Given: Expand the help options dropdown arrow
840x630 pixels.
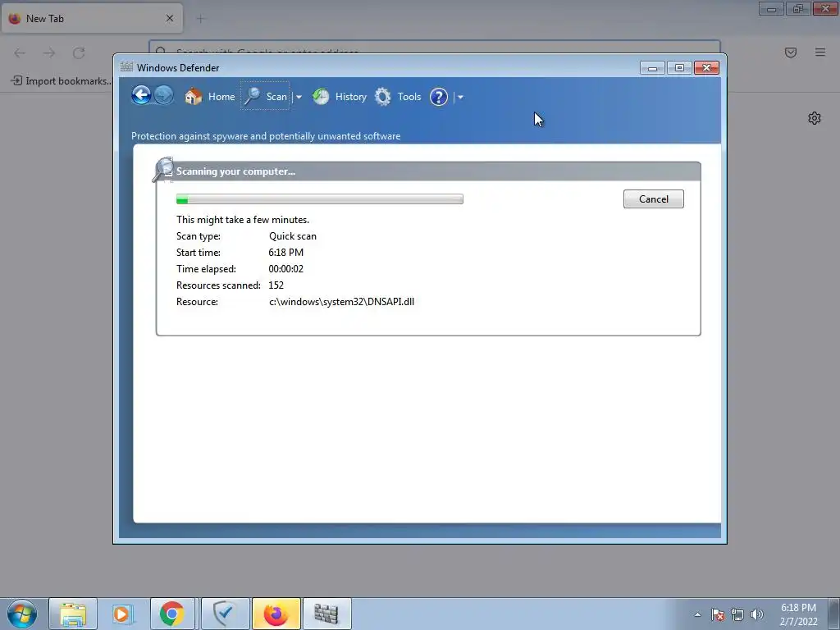Looking at the screenshot, I should 460,97.
